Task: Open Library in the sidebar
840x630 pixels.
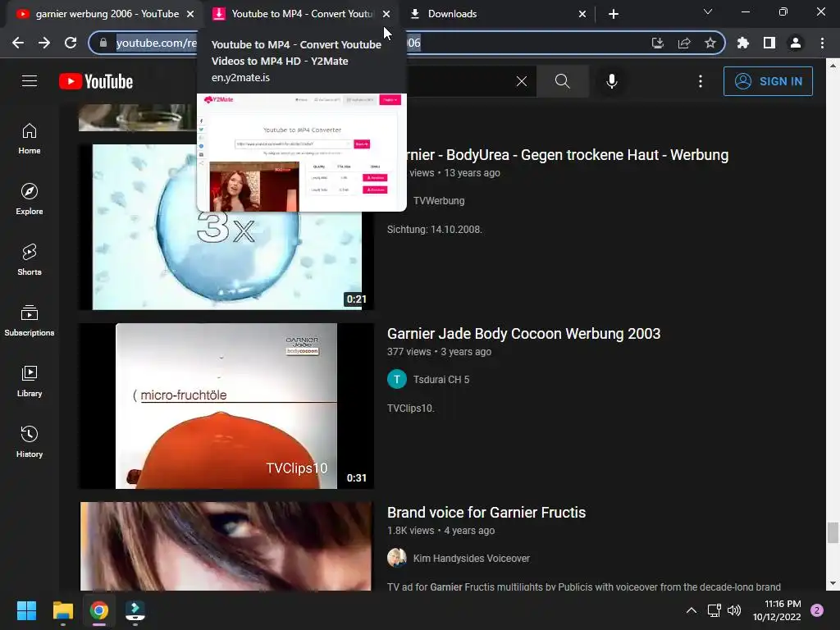Action: (30, 381)
